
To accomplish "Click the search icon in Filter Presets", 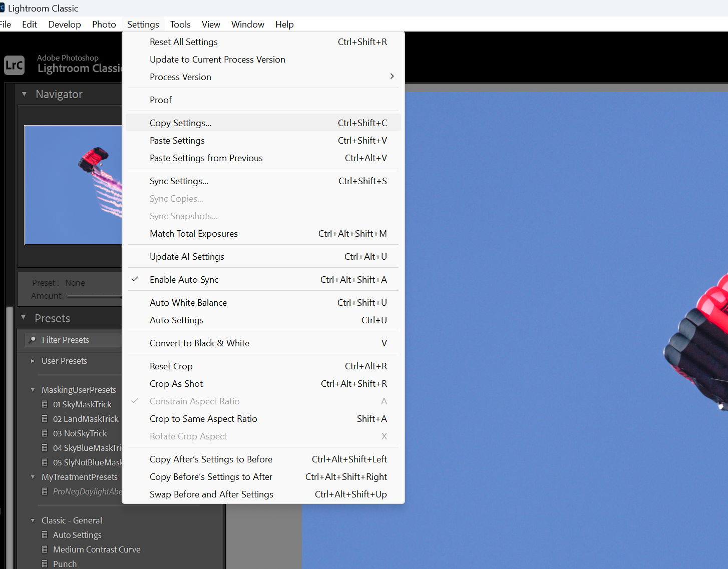I will (x=33, y=339).
